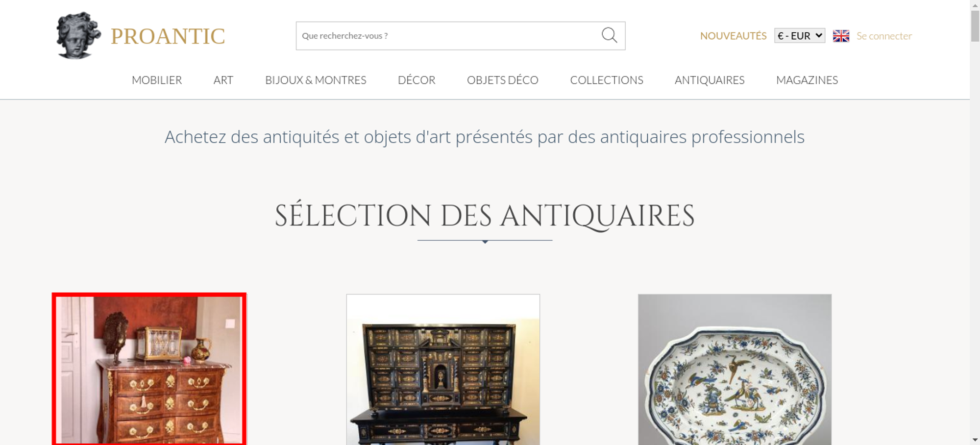
Task: Open the commode chest of drawers thumbnail
Action: [x=149, y=369]
